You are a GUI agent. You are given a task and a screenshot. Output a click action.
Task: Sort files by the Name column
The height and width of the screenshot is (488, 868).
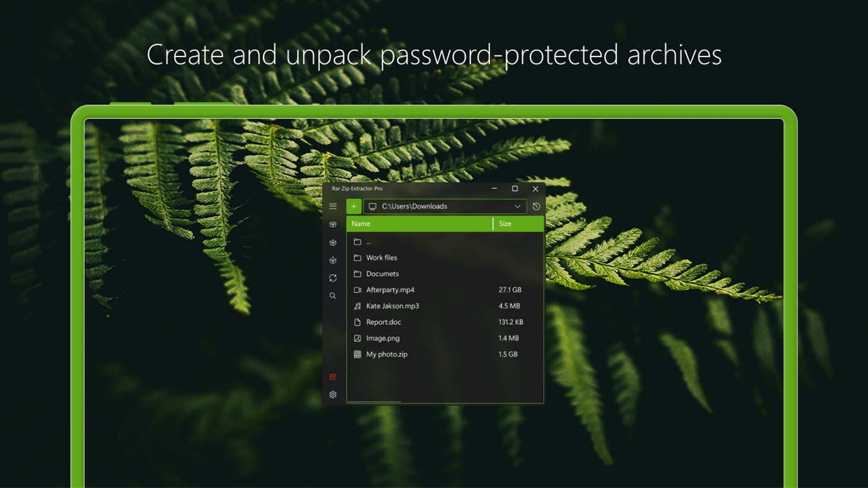point(360,223)
